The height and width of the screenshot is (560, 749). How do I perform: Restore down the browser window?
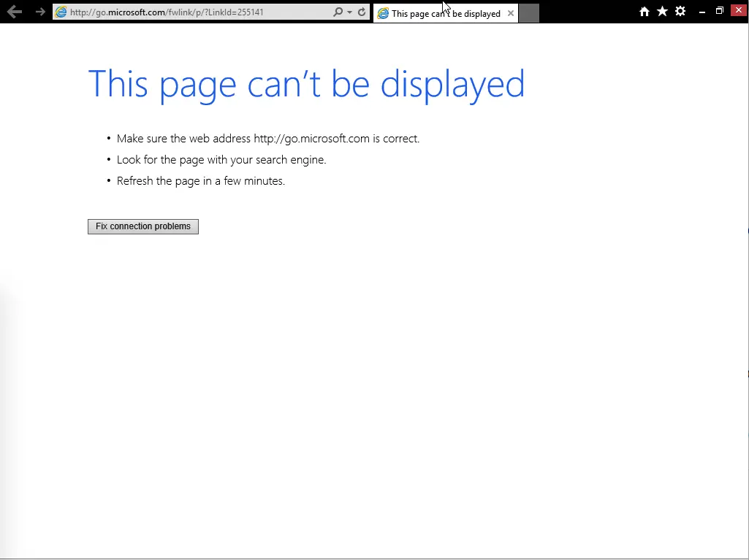click(x=719, y=10)
